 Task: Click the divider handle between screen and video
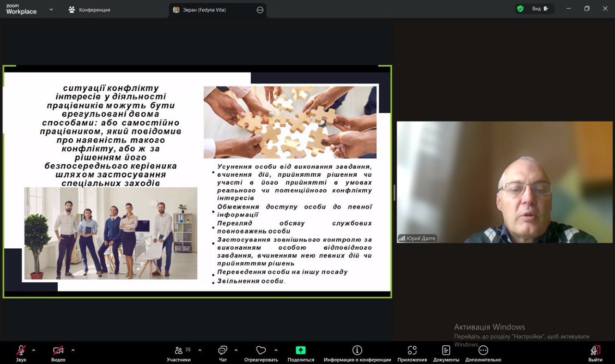point(394,192)
